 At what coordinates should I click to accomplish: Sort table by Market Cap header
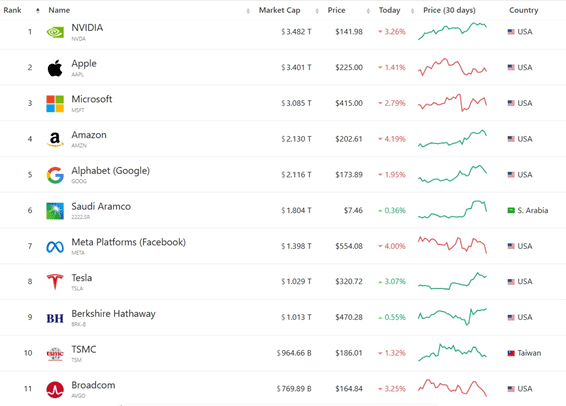(x=279, y=10)
